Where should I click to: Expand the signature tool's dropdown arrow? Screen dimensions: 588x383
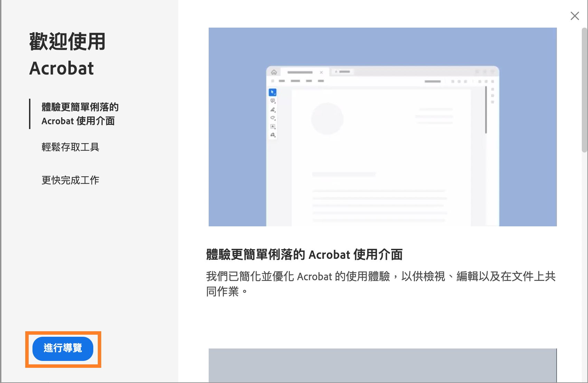(x=275, y=111)
